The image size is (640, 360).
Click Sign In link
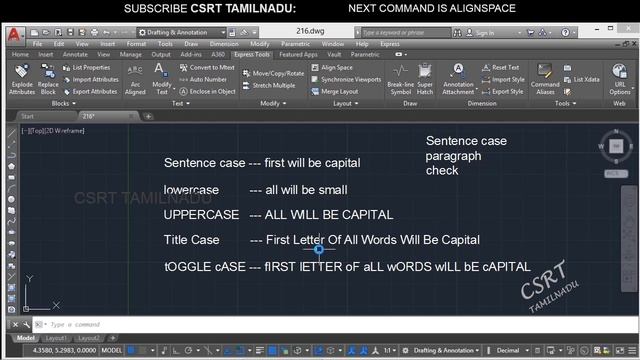point(480,33)
